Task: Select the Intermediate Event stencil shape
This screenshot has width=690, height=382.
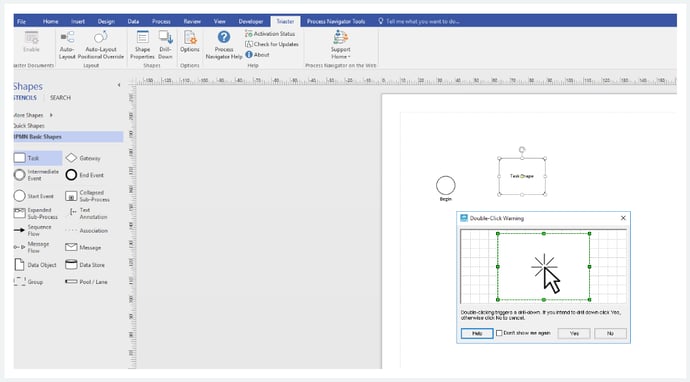Action: pos(37,175)
